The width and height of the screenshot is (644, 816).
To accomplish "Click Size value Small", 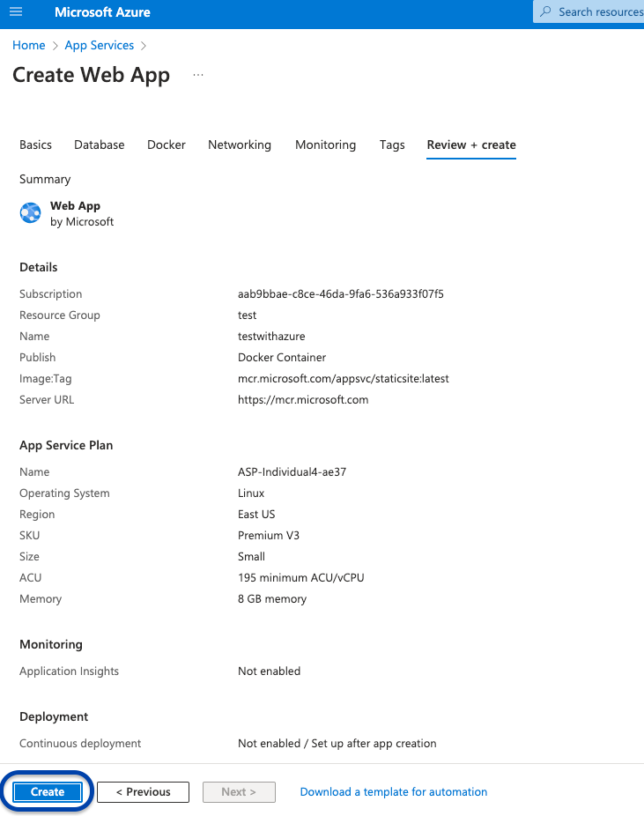I will (x=251, y=556).
